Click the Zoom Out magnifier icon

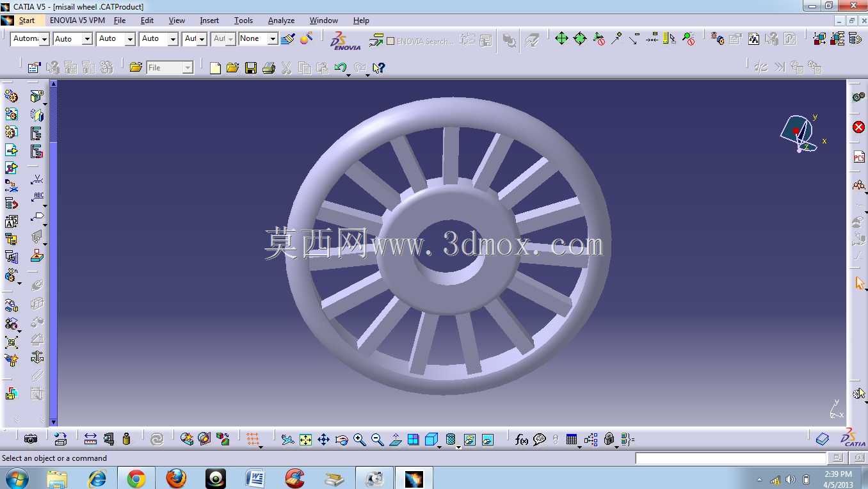pyautogui.click(x=377, y=439)
